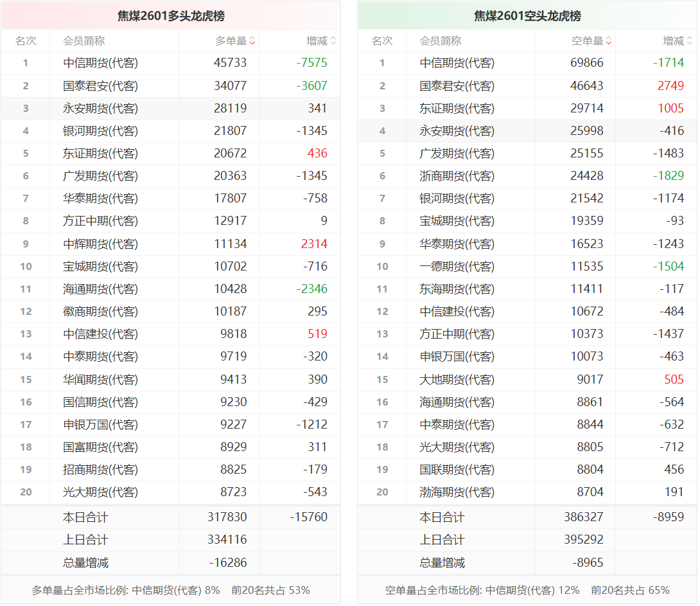Click 前20名共占 53% text

270,591
